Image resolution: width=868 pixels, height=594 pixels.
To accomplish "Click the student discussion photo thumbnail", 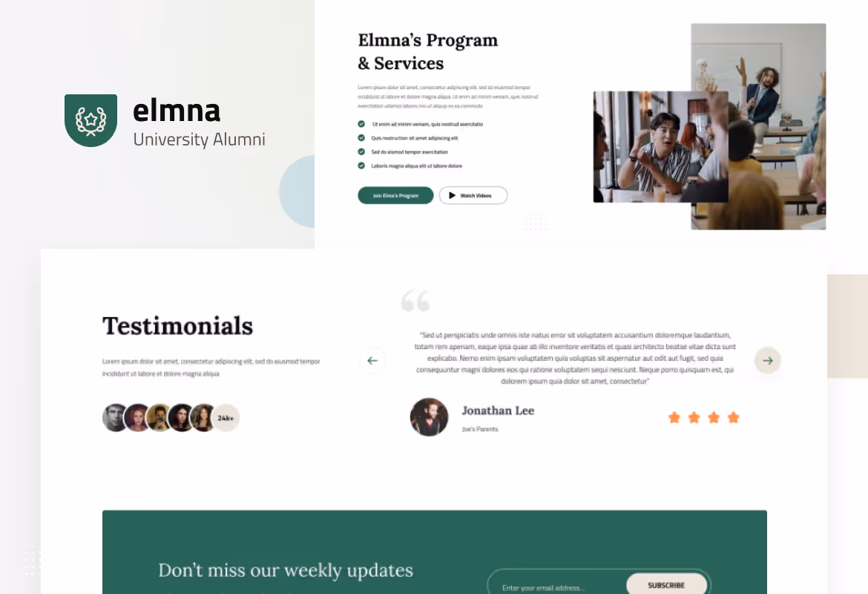I will (661, 147).
